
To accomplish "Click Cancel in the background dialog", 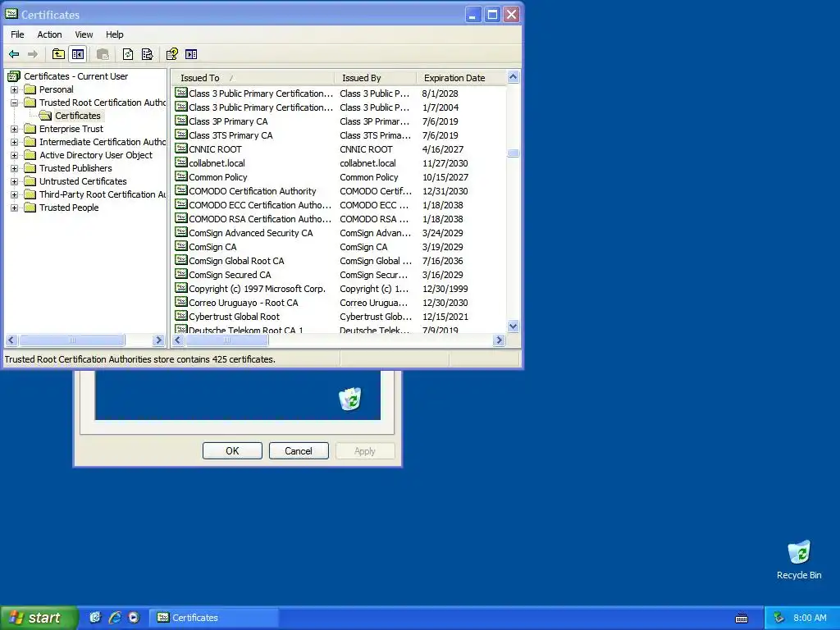I will pos(299,450).
